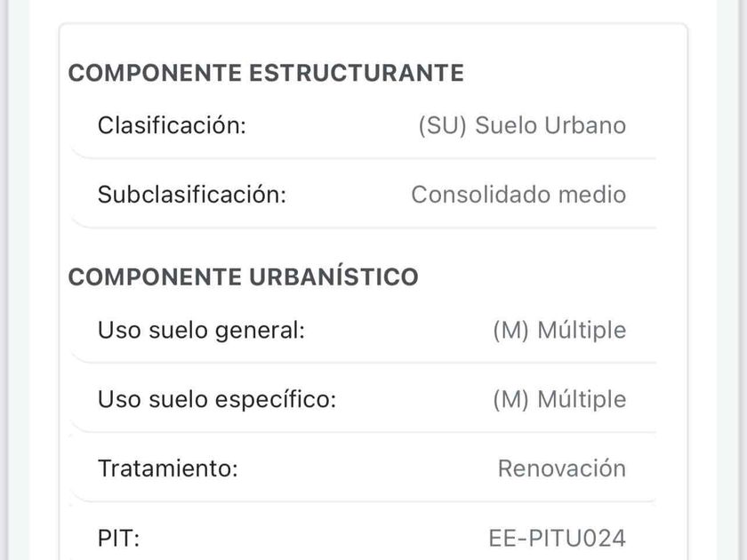Click the EE-PITU024 PIT code
This screenshot has width=747, height=560.
pos(557,538)
